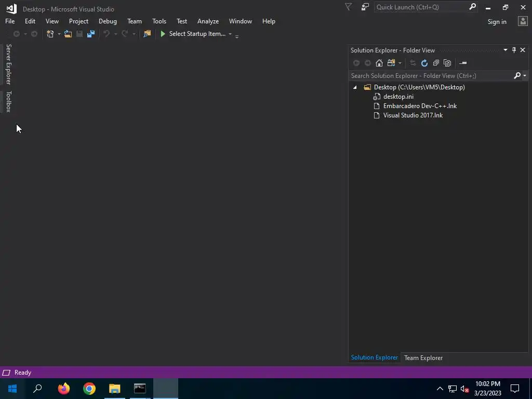Switch to the Team Explorer tab
Screen dimensions: 532x399
click(x=423, y=358)
